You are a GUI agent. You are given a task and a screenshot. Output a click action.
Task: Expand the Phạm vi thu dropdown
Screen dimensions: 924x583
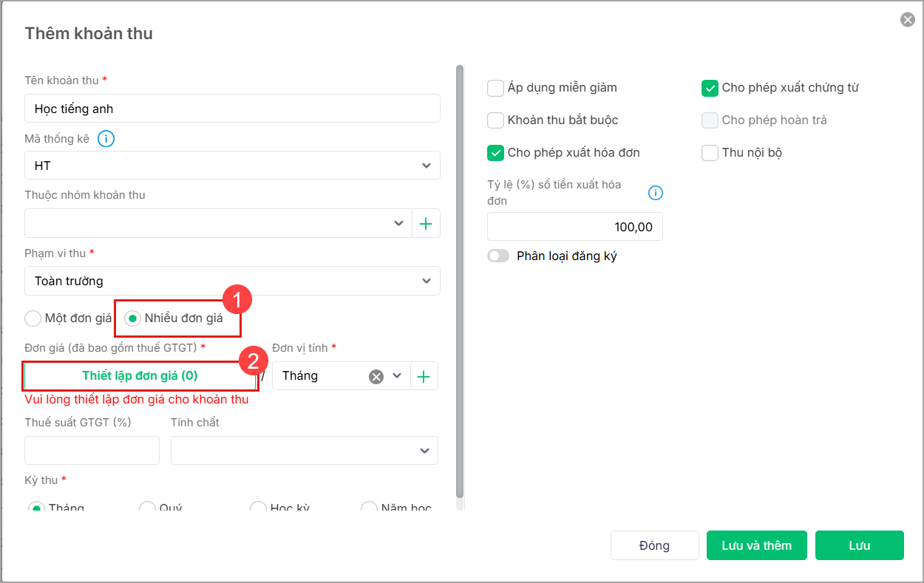point(232,281)
